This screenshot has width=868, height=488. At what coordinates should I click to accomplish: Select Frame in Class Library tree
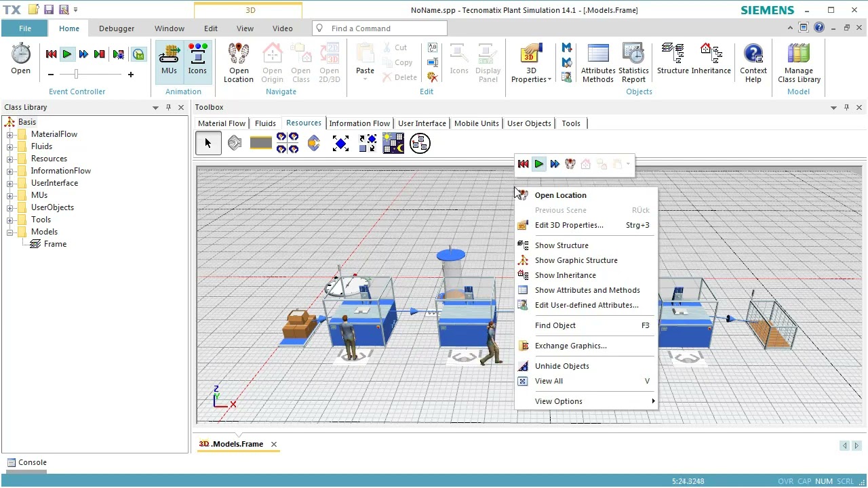click(55, 244)
